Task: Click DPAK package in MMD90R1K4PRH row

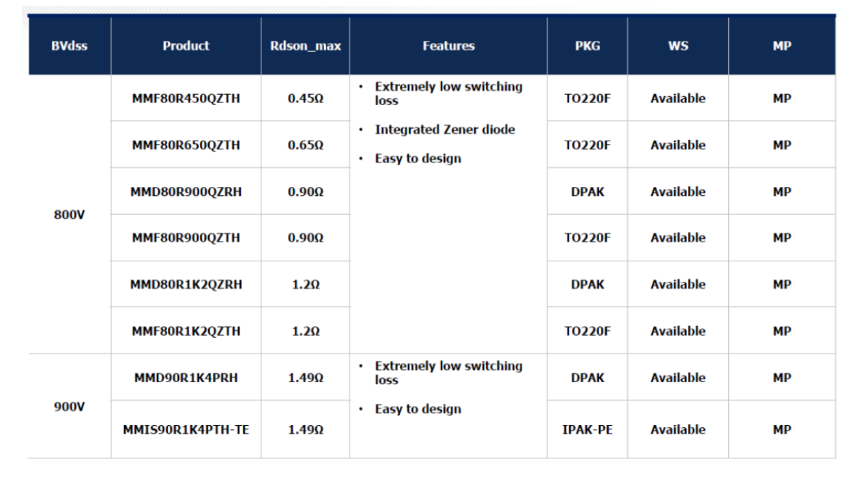Action: (x=587, y=377)
